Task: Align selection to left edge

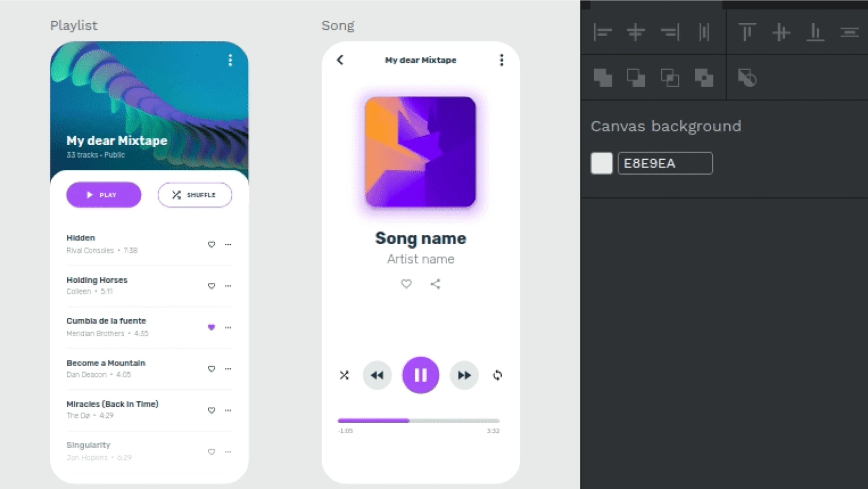Action: (x=603, y=33)
